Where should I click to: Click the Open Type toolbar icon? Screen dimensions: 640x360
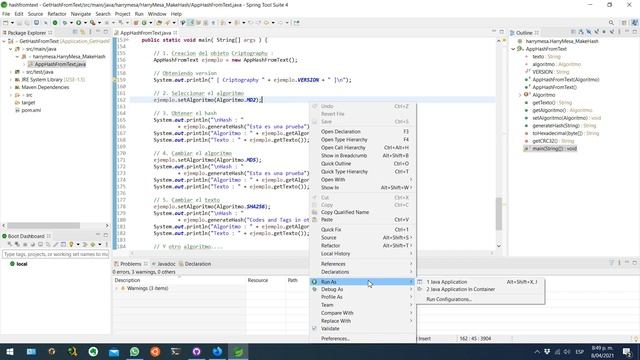click(x=159, y=23)
